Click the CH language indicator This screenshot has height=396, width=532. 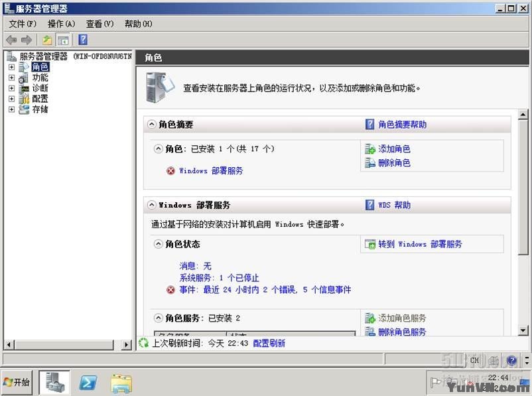(x=475, y=360)
